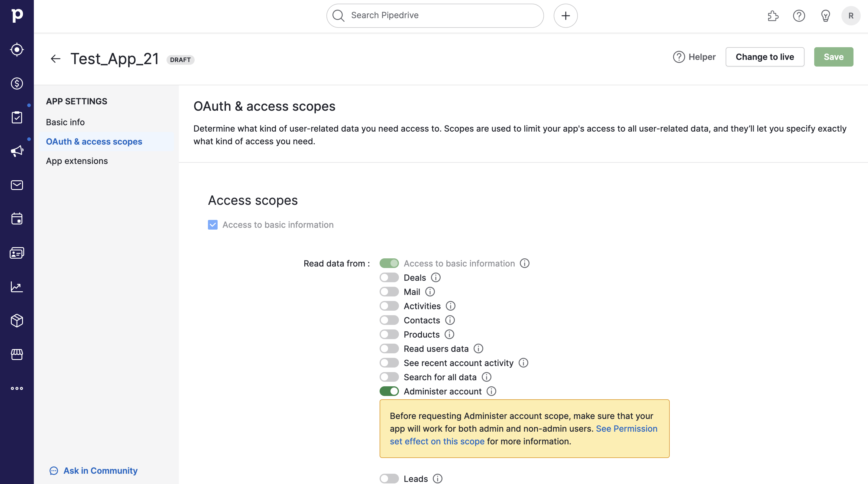This screenshot has width=868, height=484.
Task: Open the Permission set effect link
Action: 437,441
